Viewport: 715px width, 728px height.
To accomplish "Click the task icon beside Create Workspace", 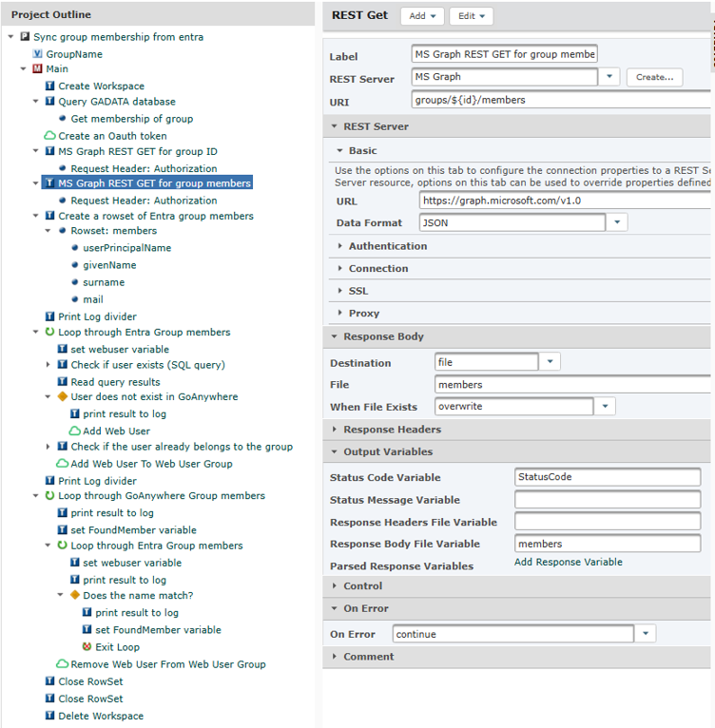I will tap(49, 86).
